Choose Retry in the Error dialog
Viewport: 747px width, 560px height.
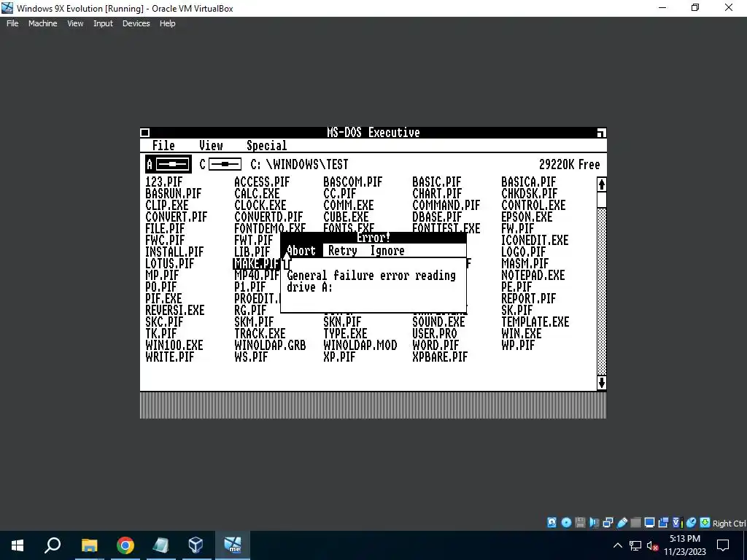click(x=343, y=251)
